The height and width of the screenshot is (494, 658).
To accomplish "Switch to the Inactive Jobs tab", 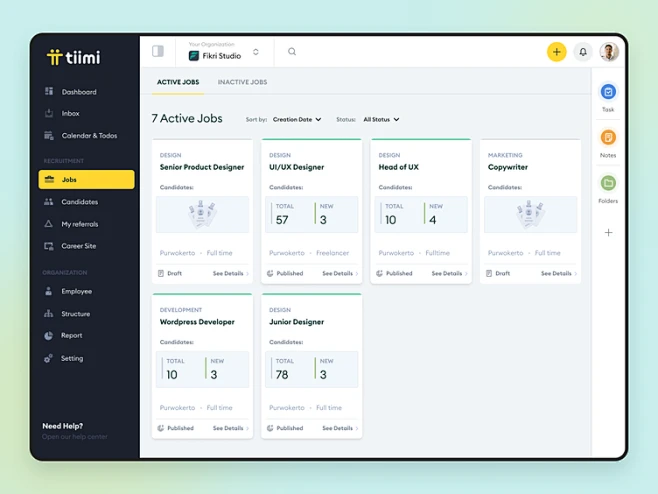I will pyautogui.click(x=242, y=82).
